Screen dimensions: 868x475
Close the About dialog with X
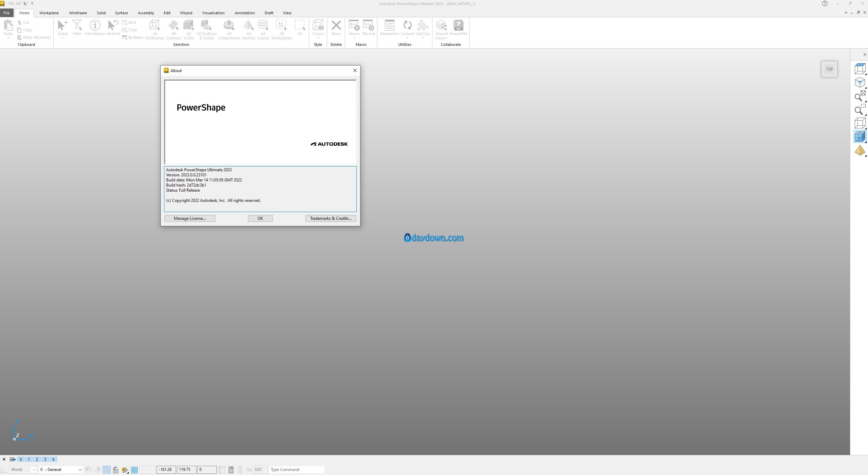click(x=355, y=70)
